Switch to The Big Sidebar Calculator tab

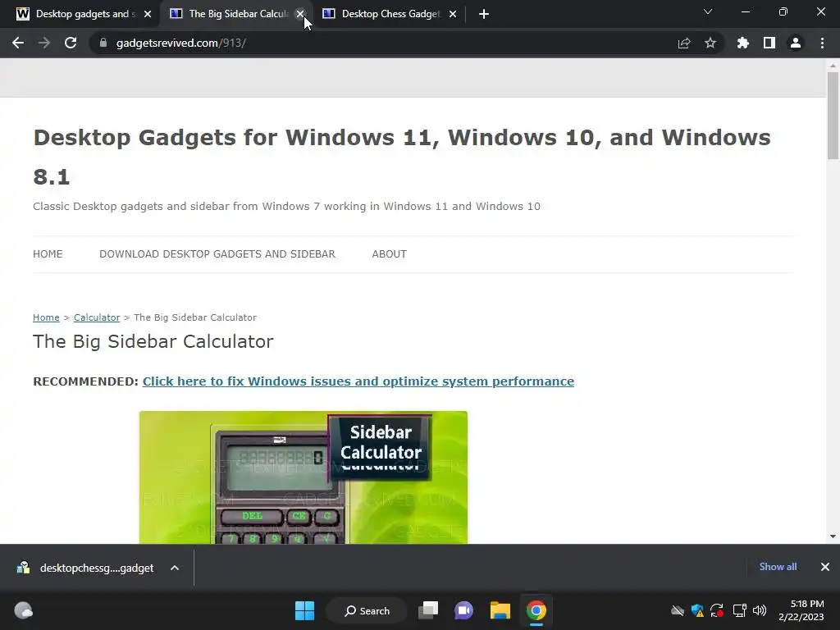click(235, 14)
